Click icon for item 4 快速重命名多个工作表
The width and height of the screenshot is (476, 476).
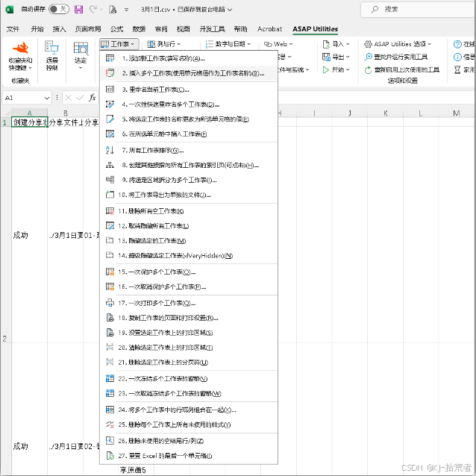[x=110, y=104]
